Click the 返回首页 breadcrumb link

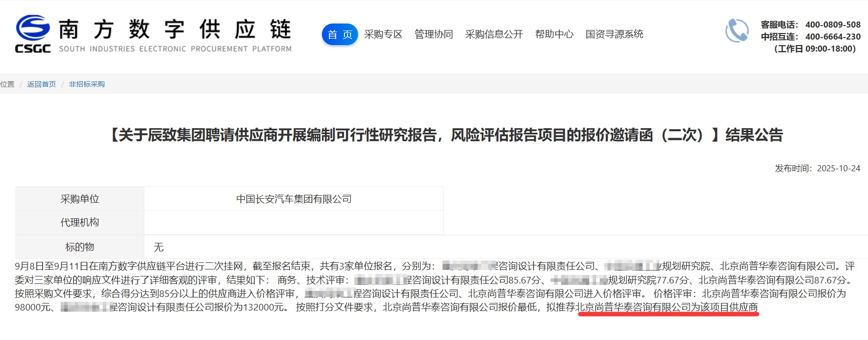point(42,84)
